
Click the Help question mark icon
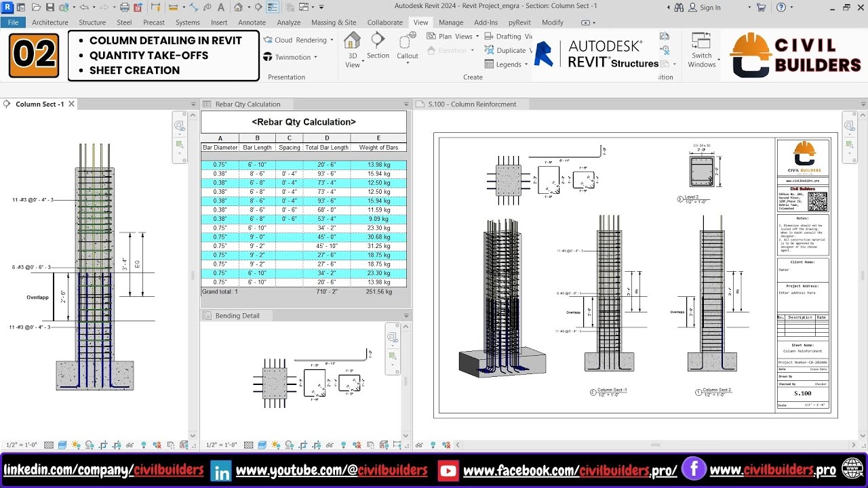point(781,7)
